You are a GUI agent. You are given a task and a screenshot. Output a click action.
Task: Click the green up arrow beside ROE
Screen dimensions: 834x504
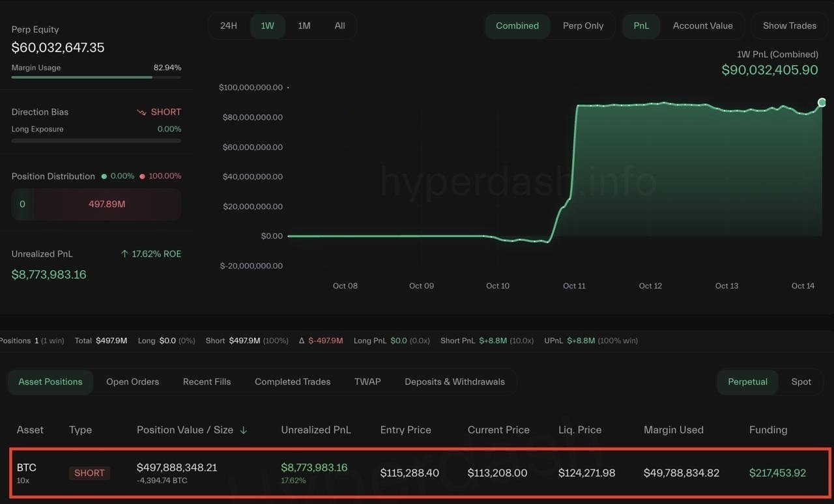124,254
